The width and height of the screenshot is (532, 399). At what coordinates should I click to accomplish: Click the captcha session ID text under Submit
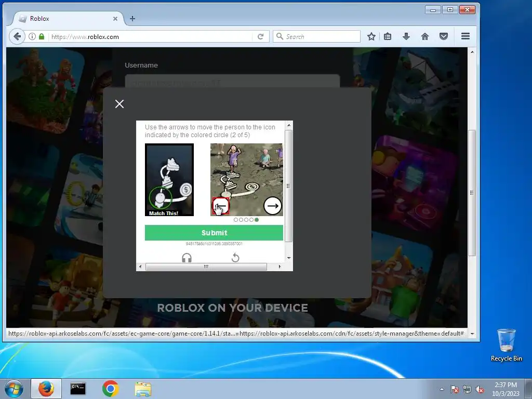click(214, 244)
